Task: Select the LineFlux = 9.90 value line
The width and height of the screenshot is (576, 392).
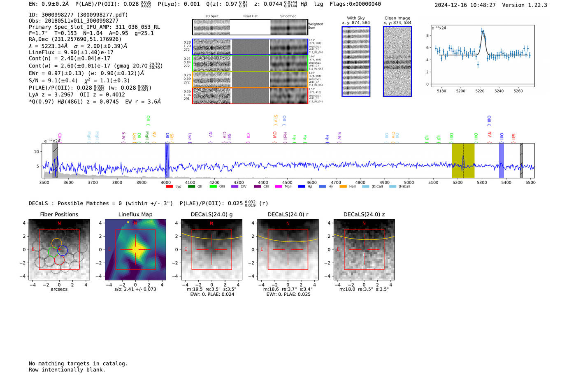Action: (71, 52)
